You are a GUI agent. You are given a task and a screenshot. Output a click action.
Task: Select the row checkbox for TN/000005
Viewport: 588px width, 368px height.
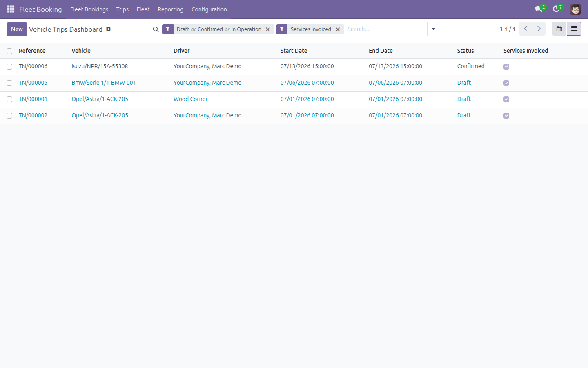pos(9,83)
